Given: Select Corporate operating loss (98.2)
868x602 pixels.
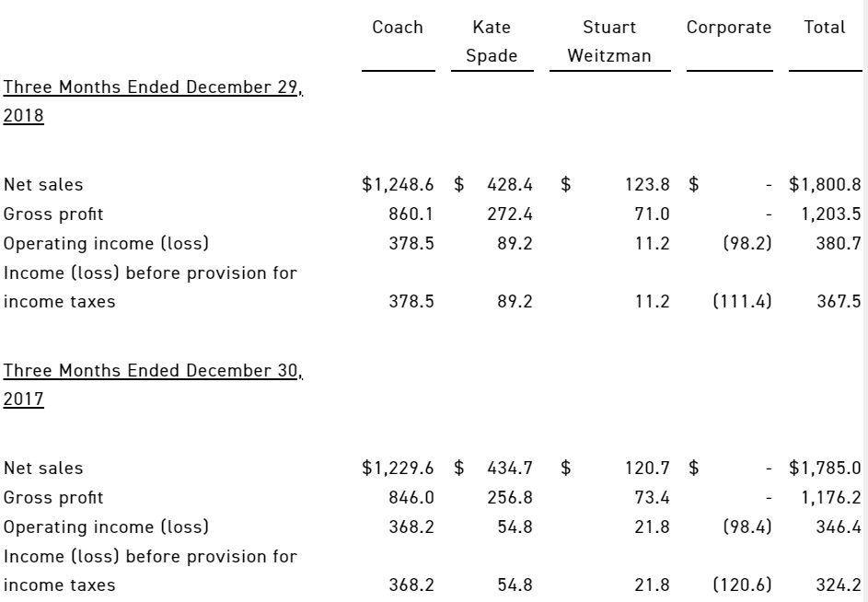Looking at the screenshot, I should click(x=747, y=243).
